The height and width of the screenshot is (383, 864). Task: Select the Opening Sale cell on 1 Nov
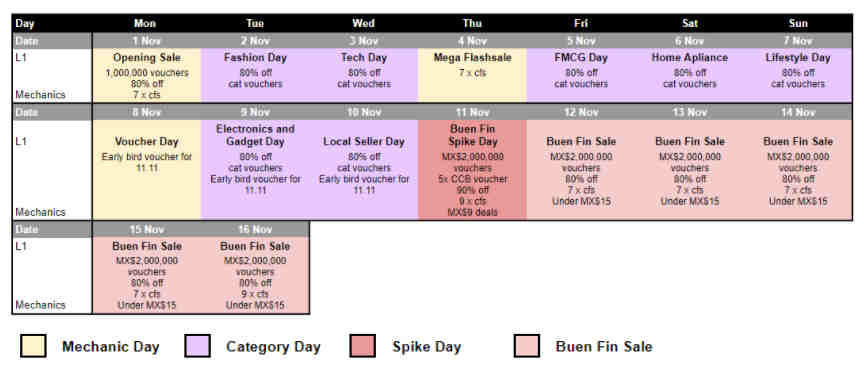coord(147,75)
